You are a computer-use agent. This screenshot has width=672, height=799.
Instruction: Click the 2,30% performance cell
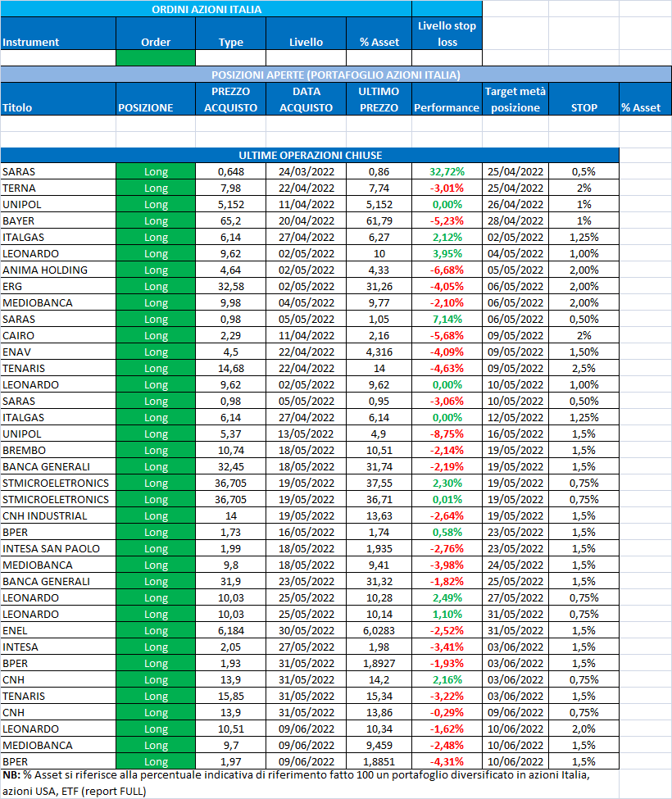[447, 483]
